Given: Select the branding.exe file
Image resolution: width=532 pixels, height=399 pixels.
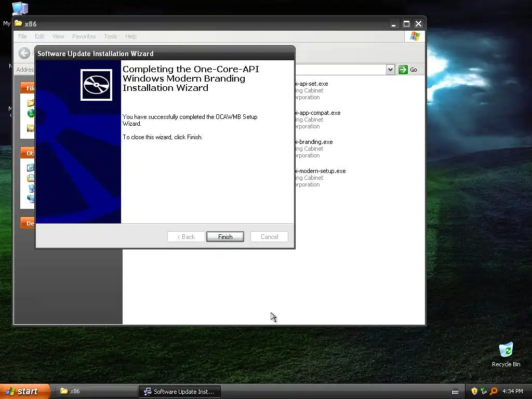Looking at the screenshot, I should (x=313, y=142).
